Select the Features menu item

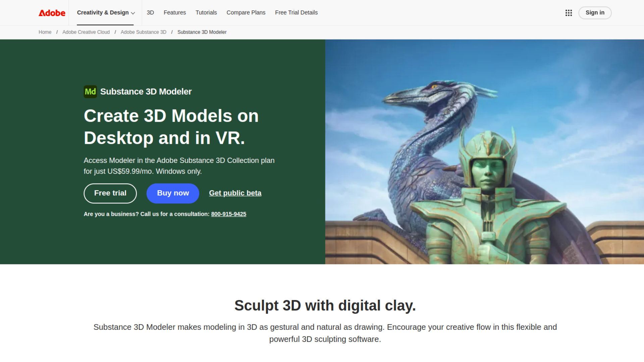point(174,12)
